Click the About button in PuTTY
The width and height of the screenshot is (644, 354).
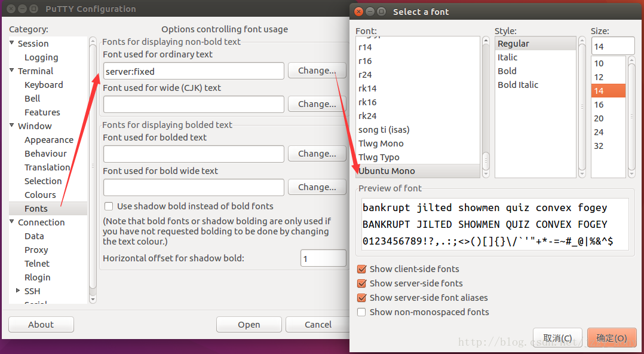point(41,324)
